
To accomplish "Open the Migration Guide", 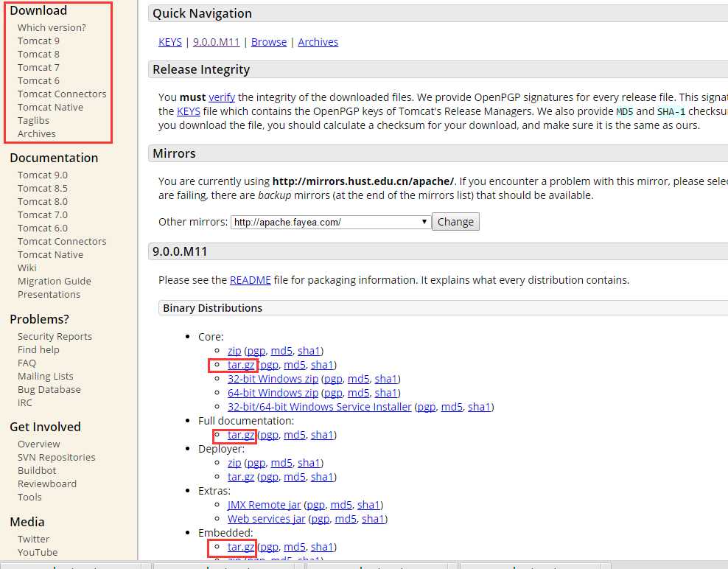I will click(x=55, y=281).
